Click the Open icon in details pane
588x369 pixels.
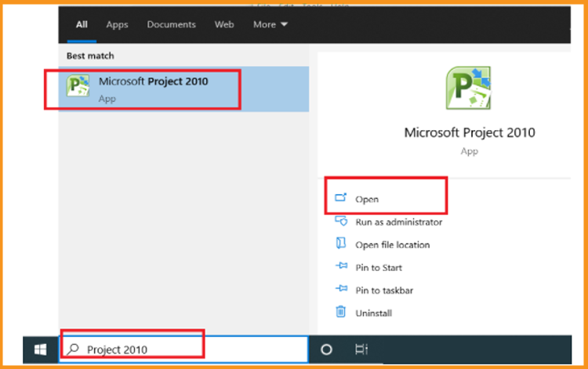pyautogui.click(x=340, y=197)
